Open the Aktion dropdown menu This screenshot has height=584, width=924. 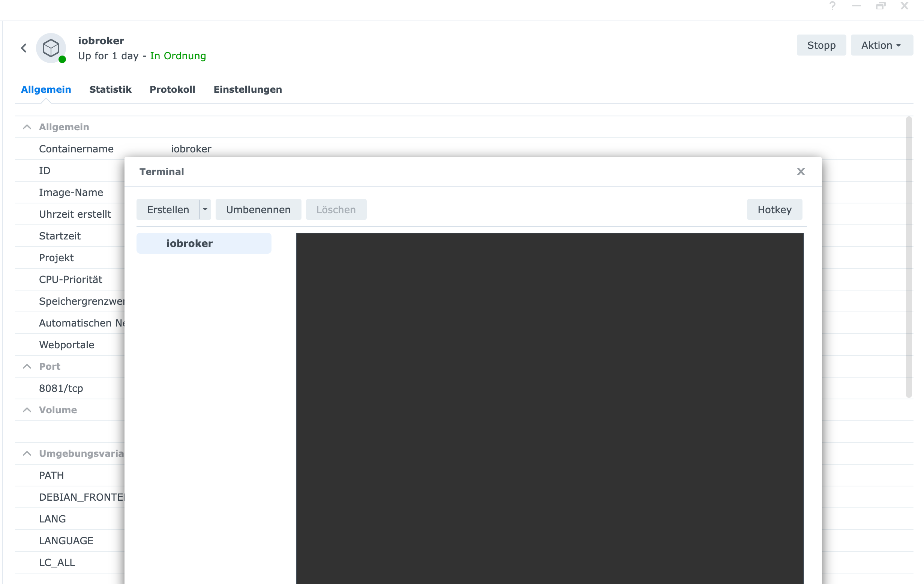(x=881, y=45)
